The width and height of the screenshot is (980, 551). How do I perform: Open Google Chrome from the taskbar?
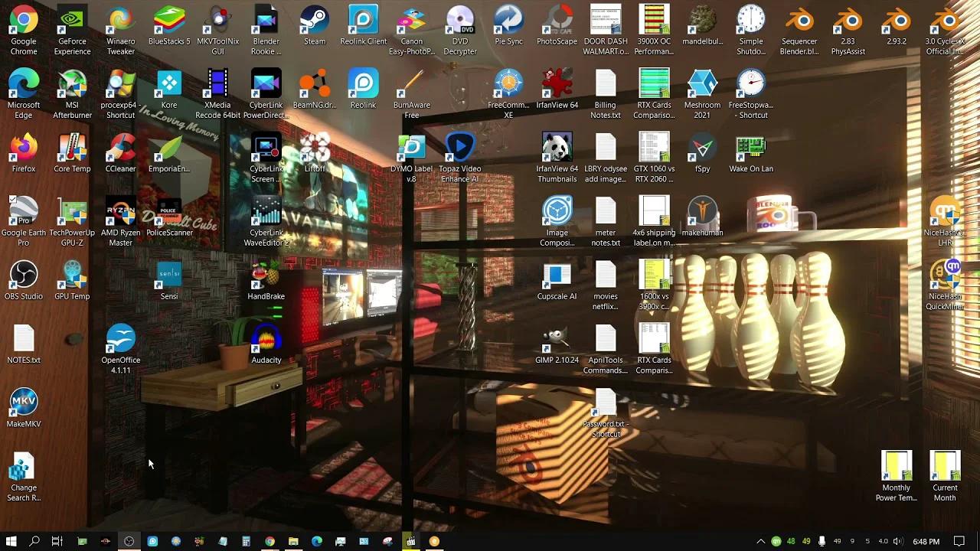coord(270,541)
